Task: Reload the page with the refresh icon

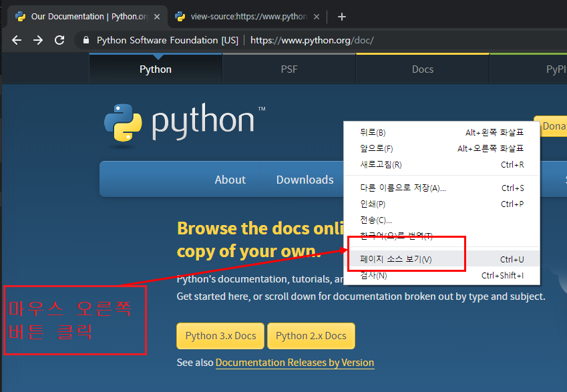Action: 59,40
